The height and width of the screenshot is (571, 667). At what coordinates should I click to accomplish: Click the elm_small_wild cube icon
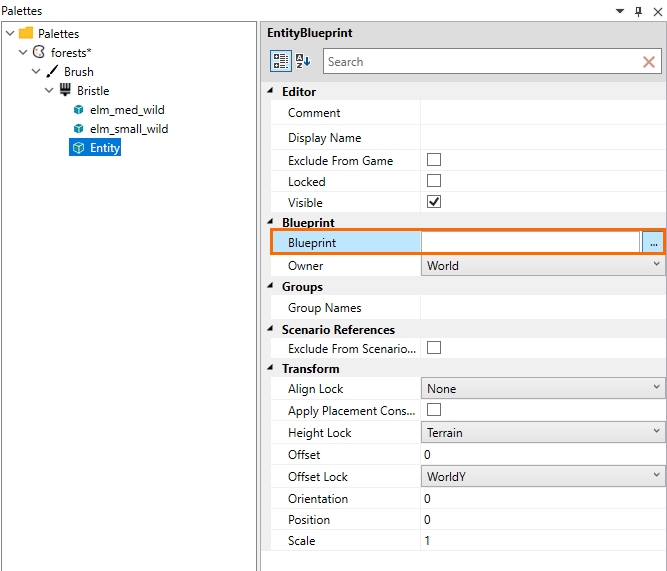click(78, 128)
